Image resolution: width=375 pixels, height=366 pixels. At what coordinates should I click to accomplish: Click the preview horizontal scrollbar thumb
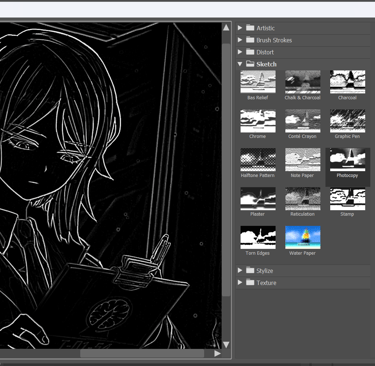[x=142, y=353]
